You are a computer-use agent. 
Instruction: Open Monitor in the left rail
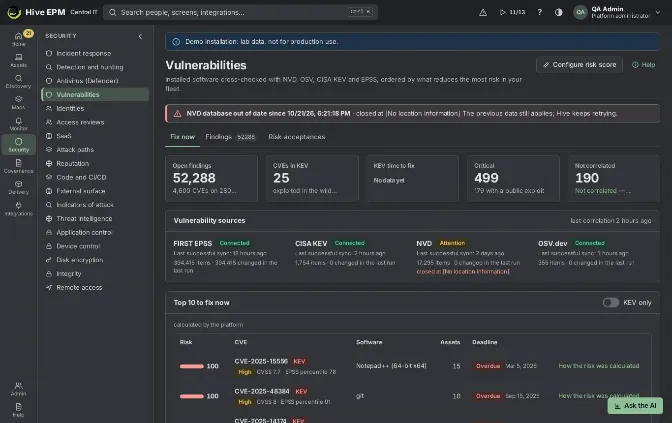point(18,123)
